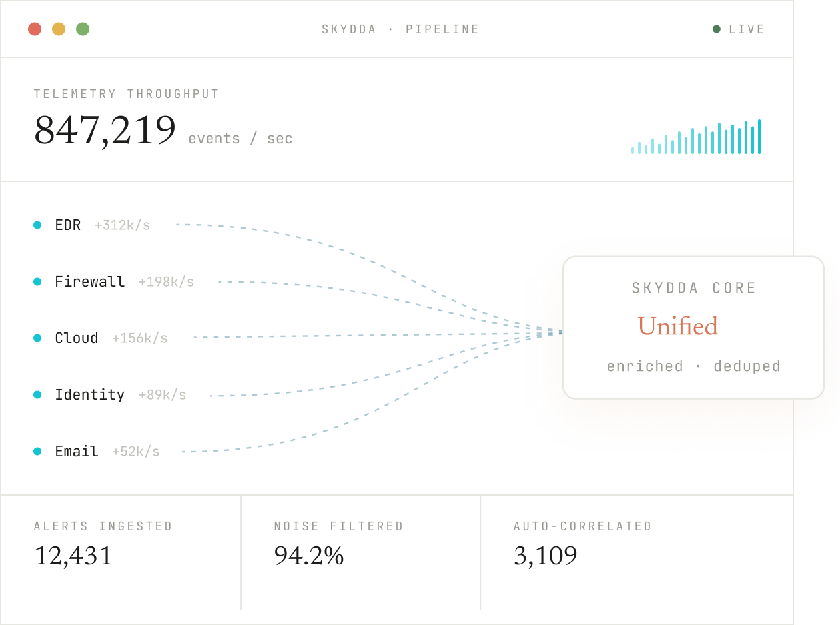
Task: Click the TELEMETRY THROUGHPUT heading
Action: (x=127, y=94)
